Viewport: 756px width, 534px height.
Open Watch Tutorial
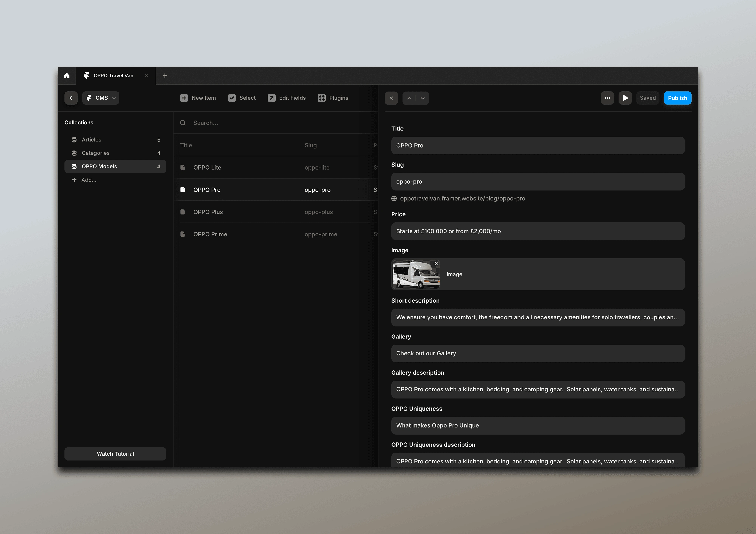(x=115, y=454)
